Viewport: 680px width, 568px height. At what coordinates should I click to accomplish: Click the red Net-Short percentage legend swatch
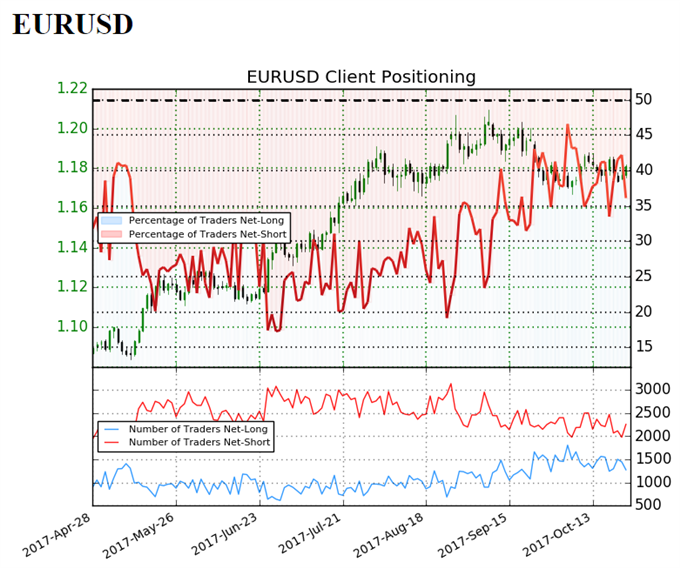(111, 234)
